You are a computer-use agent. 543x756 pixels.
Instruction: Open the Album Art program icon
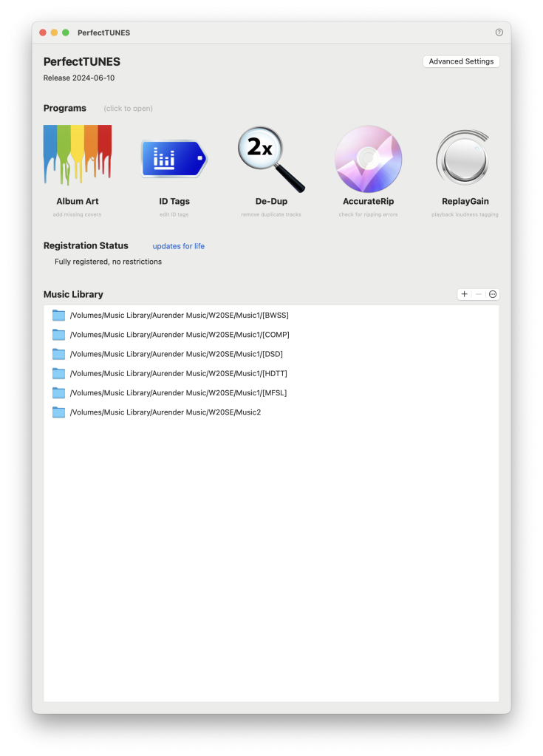(x=78, y=156)
